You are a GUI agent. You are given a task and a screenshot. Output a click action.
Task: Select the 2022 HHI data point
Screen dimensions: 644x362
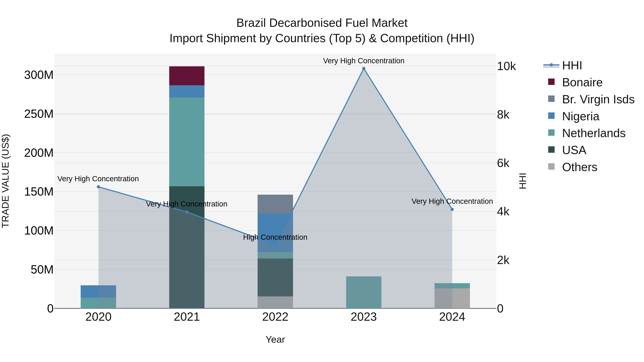click(275, 245)
